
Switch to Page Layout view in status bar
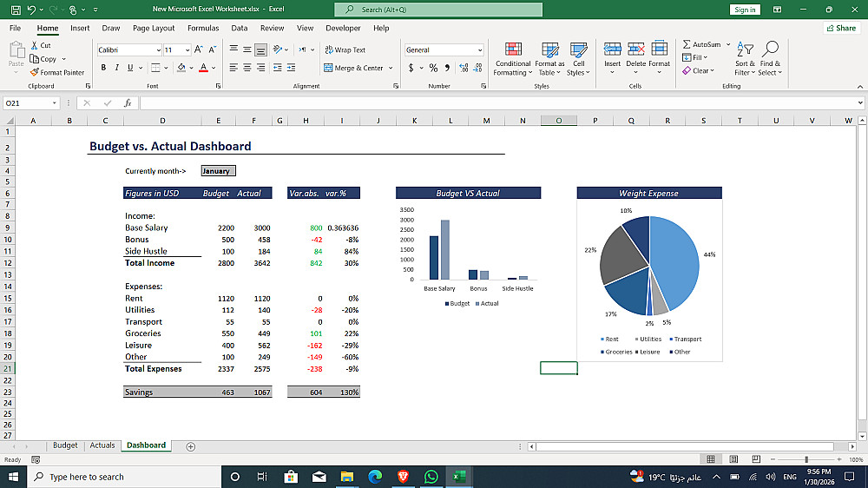[x=733, y=459]
